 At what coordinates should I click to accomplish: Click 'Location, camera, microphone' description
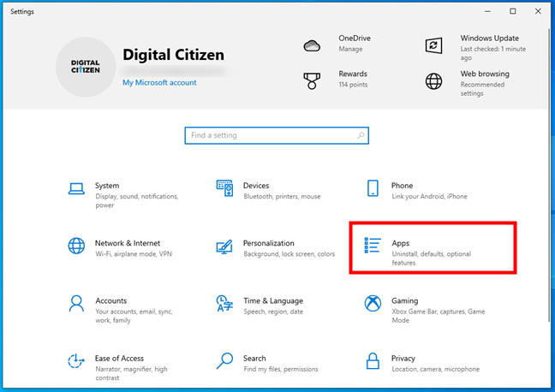pos(435,369)
